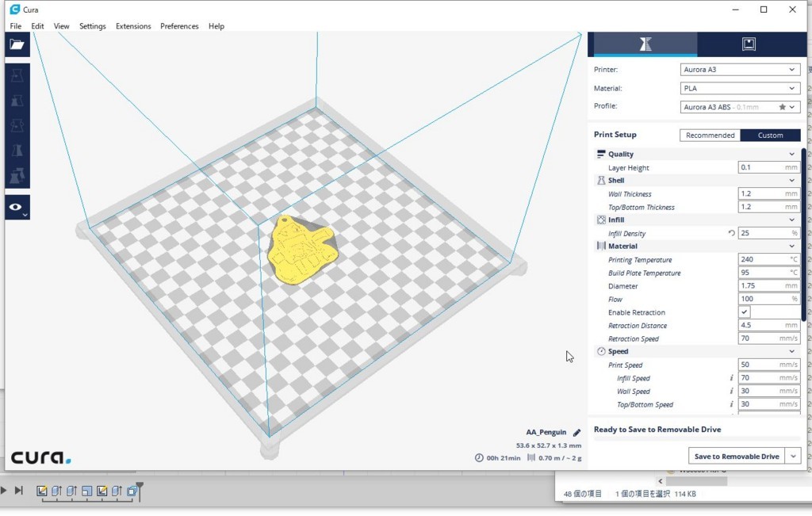The width and height of the screenshot is (812, 516).
Task: Click the Printing Temperature field
Action: tap(768, 259)
